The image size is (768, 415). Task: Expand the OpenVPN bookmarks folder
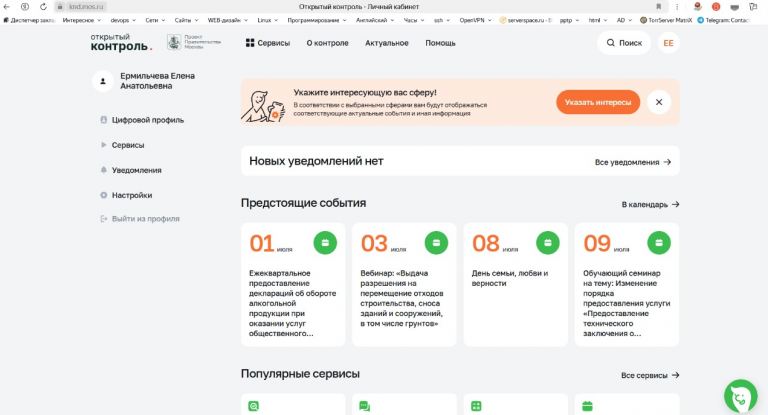click(x=475, y=21)
